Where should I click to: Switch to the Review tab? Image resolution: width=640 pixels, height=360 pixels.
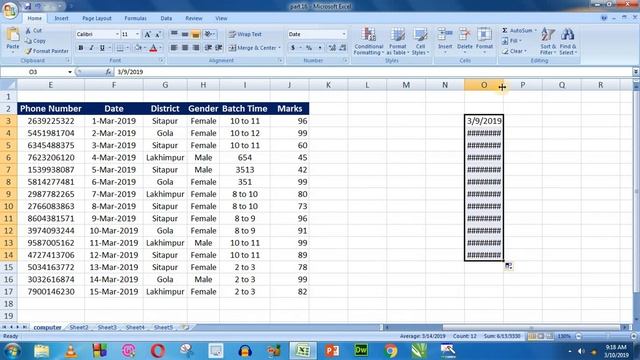point(193,18)
